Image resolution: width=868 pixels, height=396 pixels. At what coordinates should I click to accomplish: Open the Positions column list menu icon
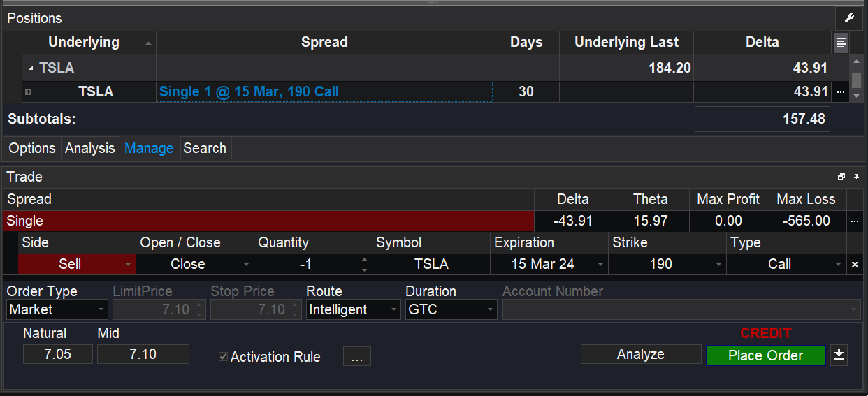[x=841, y=43]
